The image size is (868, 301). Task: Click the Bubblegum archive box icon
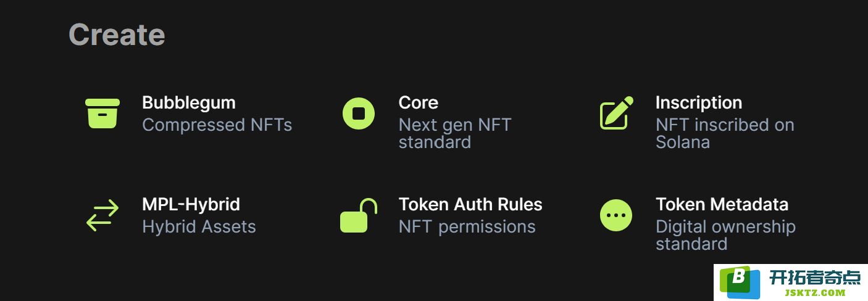102,113
